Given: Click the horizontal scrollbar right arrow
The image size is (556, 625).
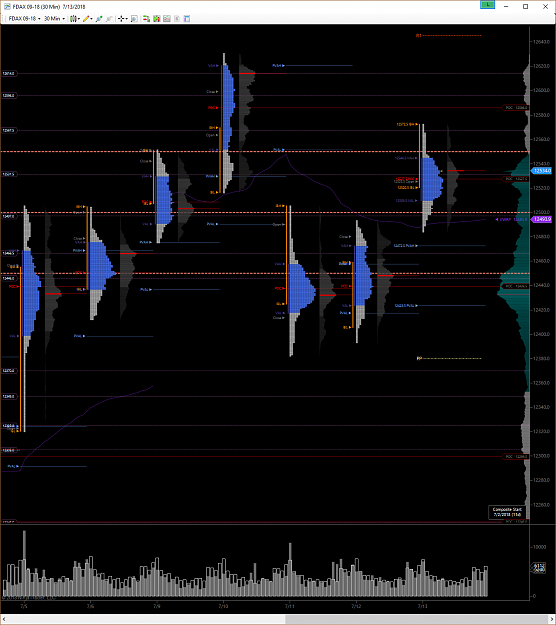Looking at the screenshot, I should click(552, 619).
